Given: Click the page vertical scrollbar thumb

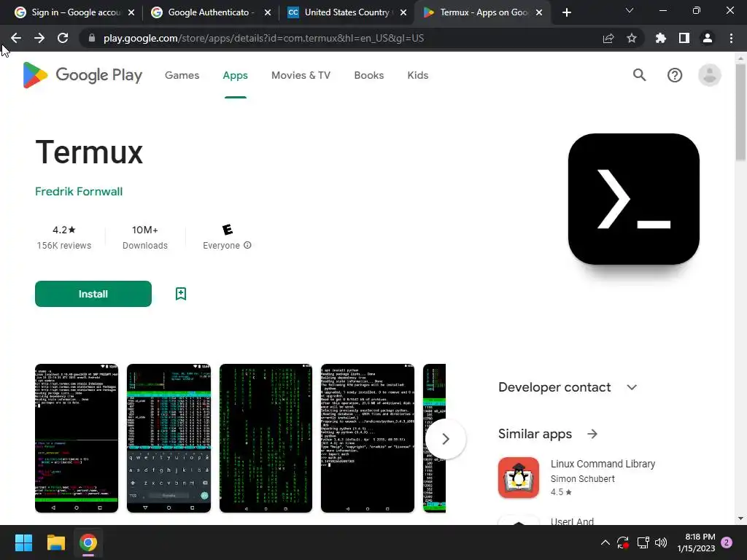Looking at the screenshot, I should point(741,112).
